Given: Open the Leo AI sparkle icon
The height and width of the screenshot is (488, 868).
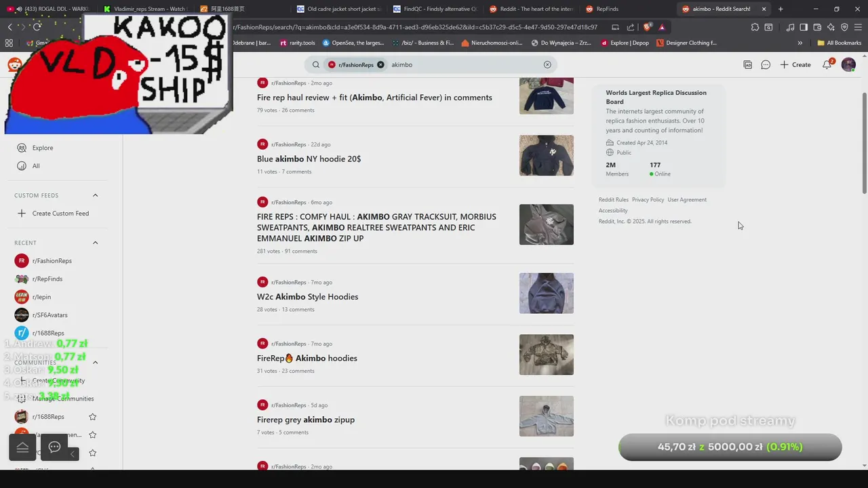Looking at the screenshot, I should pos(831,27).
